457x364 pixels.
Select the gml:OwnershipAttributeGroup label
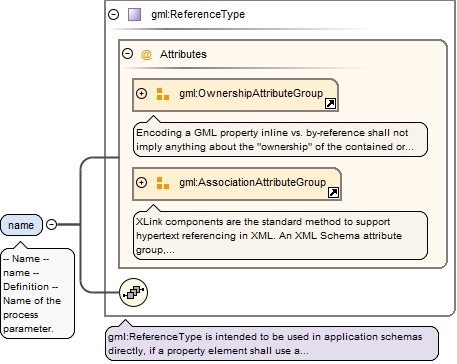pyautogui.click(x=251, y=93)
